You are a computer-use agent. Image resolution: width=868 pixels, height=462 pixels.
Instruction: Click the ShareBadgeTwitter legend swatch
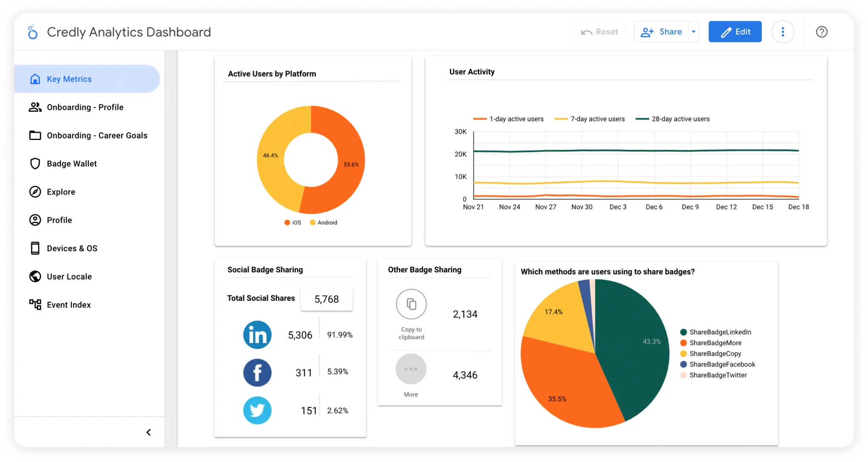(x=684, y=375)
